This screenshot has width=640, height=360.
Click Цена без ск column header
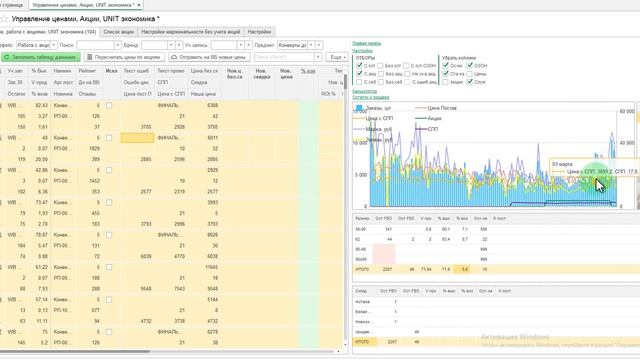204,71
